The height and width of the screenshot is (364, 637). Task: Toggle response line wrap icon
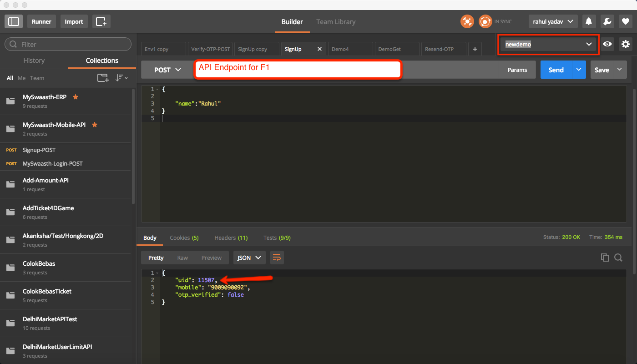[x=276, y=258]
